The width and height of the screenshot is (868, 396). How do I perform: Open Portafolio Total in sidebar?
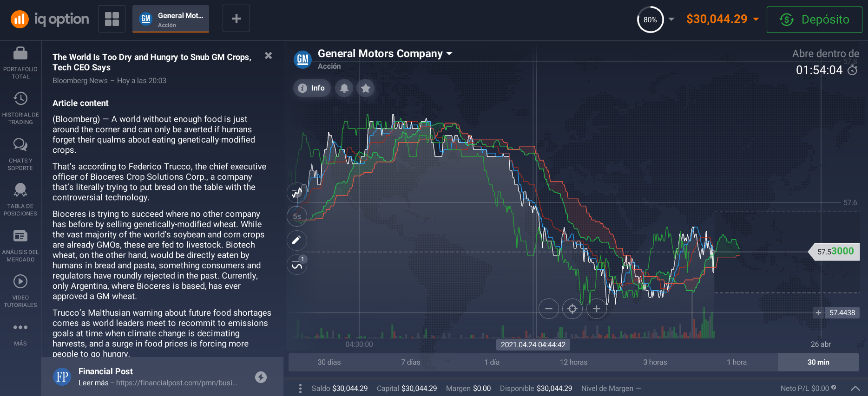(20, 63)
